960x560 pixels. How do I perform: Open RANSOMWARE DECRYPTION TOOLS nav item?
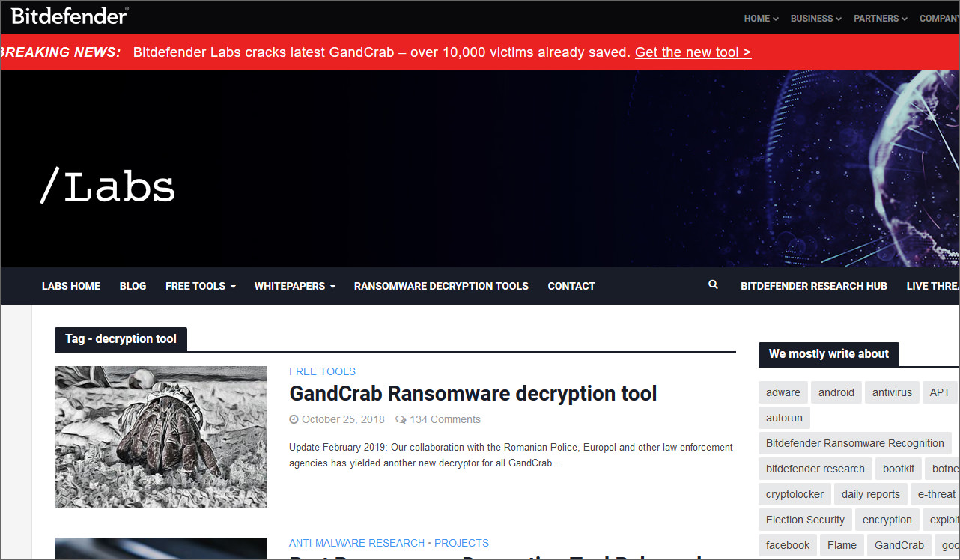tap(441, 286)
